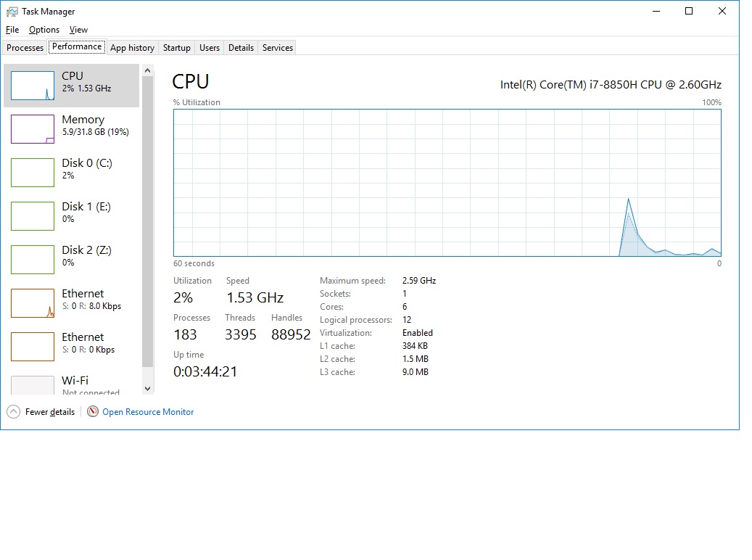This screenshot has height=560, width=752.
Task: Click the L3 cache 9.0 MB value
Action: (416, 372)
